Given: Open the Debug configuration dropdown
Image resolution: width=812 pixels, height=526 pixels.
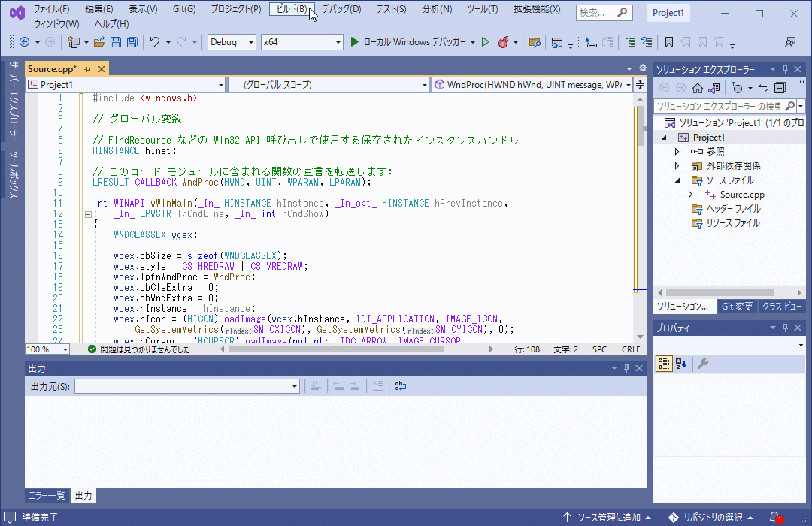Looking at the screenshot, I should pyautogui.click(x=231, y=42).
